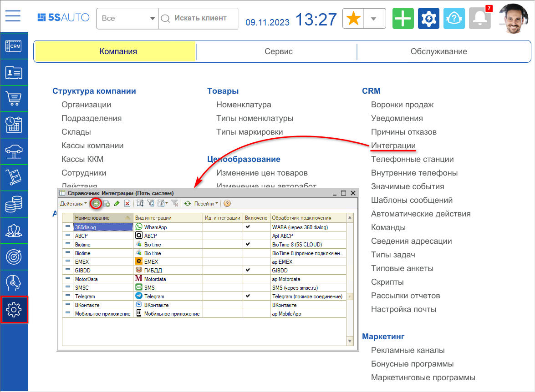Open the Телефонные станции link
The image size is (535, 392).
pos(412,159)
